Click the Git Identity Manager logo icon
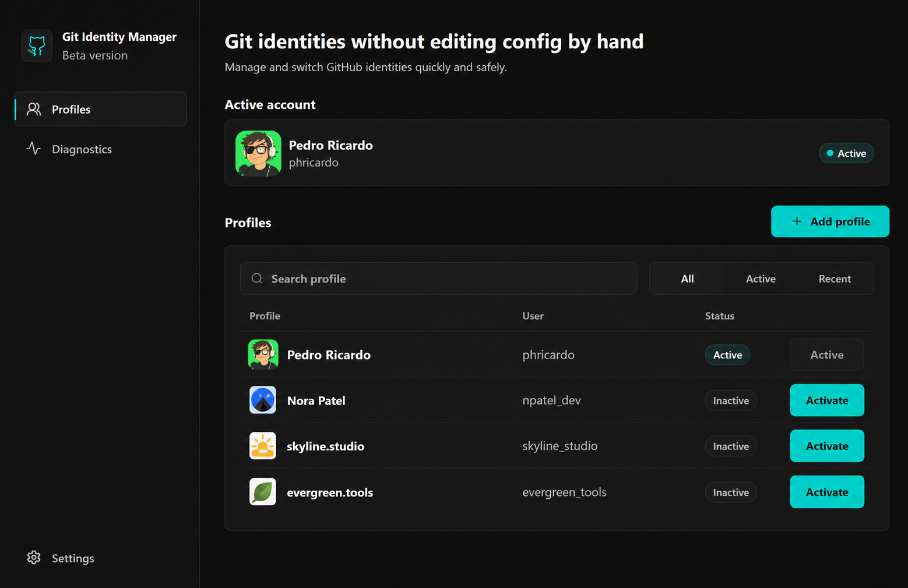The height and width of the screenshot is (588, 908). click(37, 45)
